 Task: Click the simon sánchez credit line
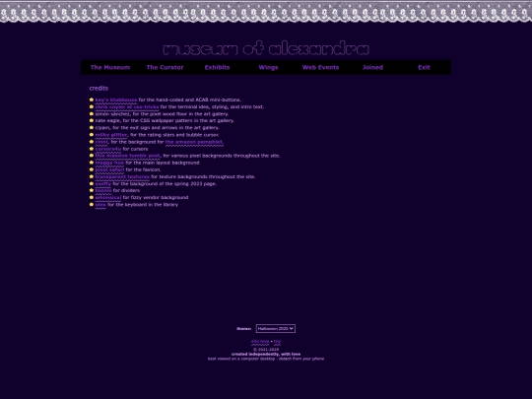coord(162,114)
